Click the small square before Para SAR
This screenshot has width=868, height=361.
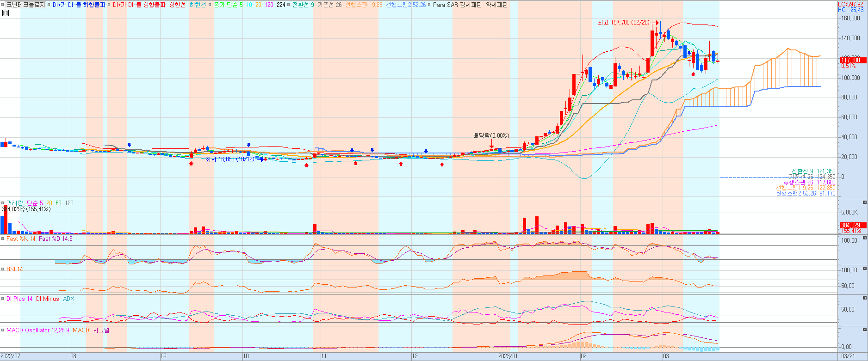coord(429,5)
